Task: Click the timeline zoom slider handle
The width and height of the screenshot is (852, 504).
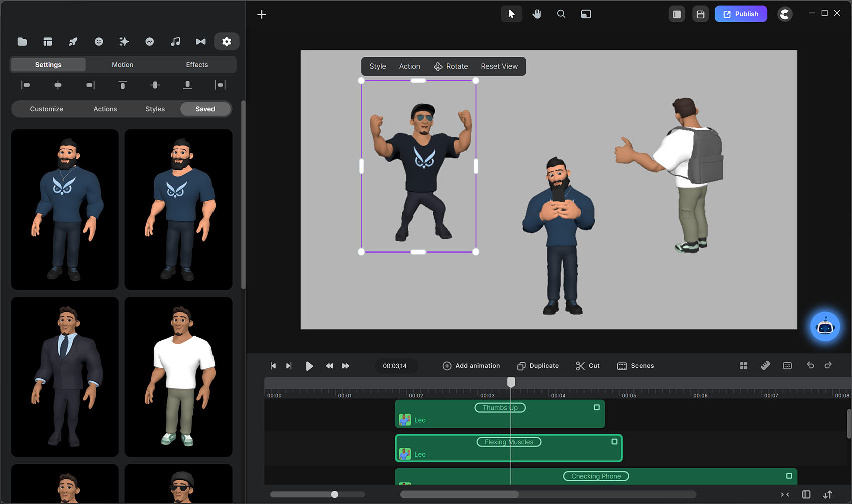Action: pos(334,495)
